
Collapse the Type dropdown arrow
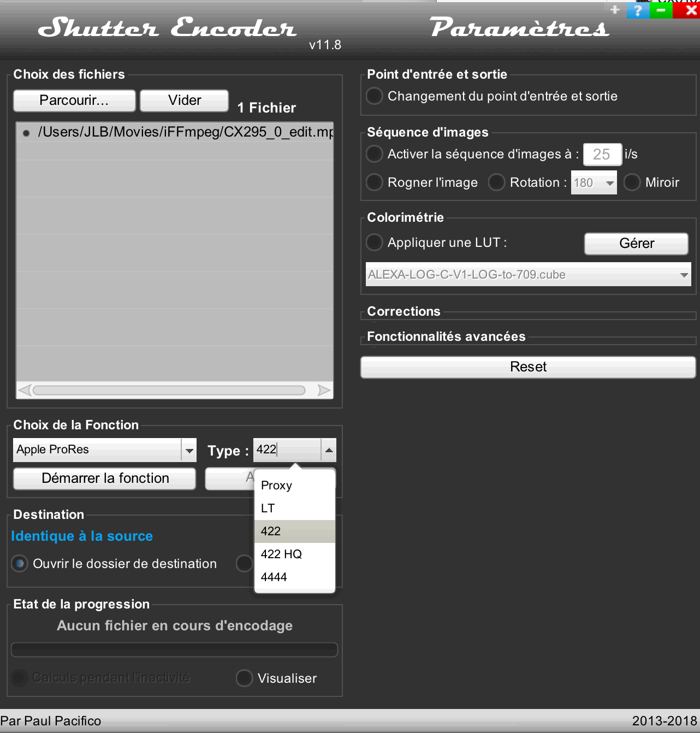pyautogui.click(x=329, y=450)
